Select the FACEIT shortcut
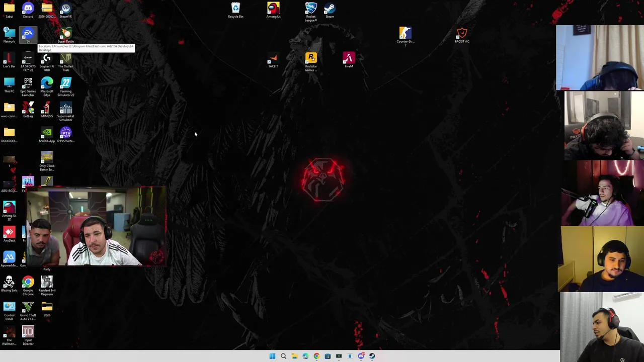 pyautogui.click(x=273, y=60)
